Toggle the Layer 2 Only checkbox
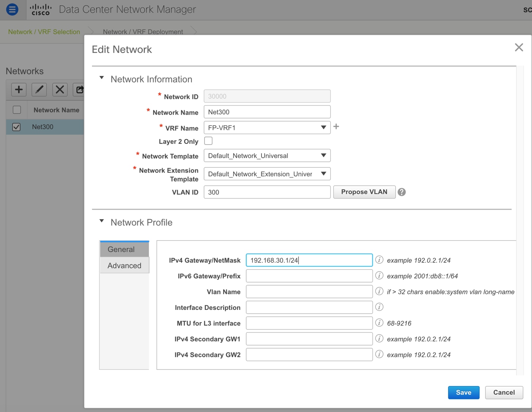This screenshot has width=532, height=412. tap(208, 141)
